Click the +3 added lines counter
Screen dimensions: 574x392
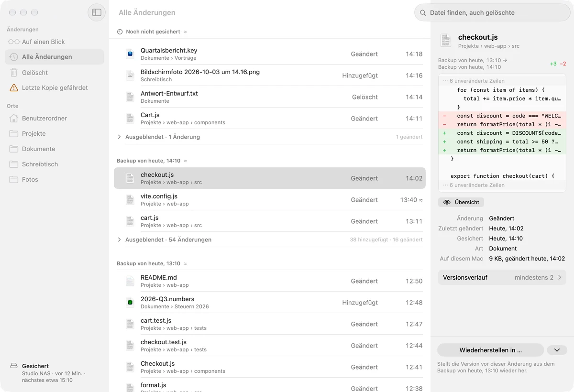point(553,64)
